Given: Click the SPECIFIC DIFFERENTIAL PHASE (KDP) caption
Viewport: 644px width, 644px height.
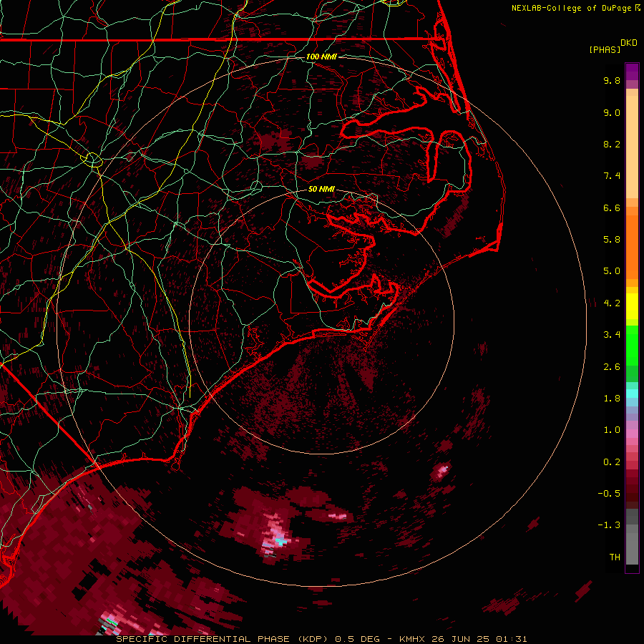Looking at the screenshot, I should pos(222,639).
